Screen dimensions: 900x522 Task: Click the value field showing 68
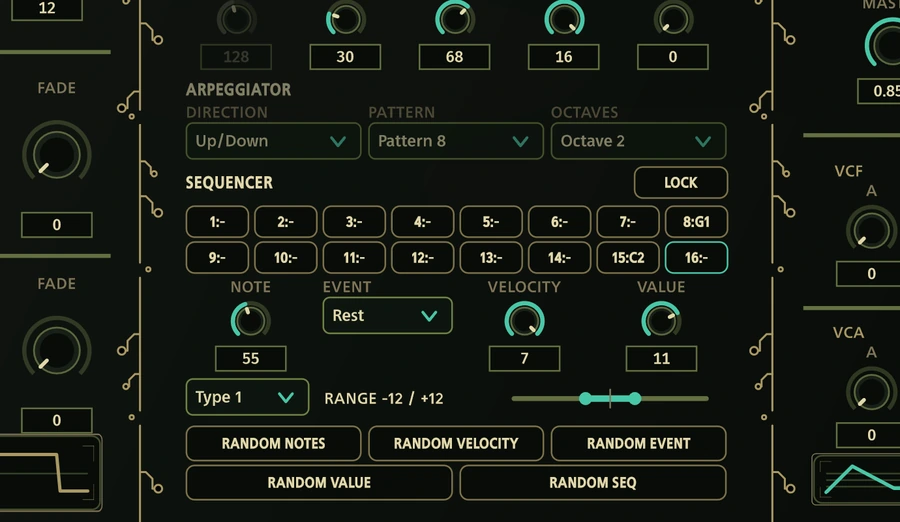click(x=454, y=57)
